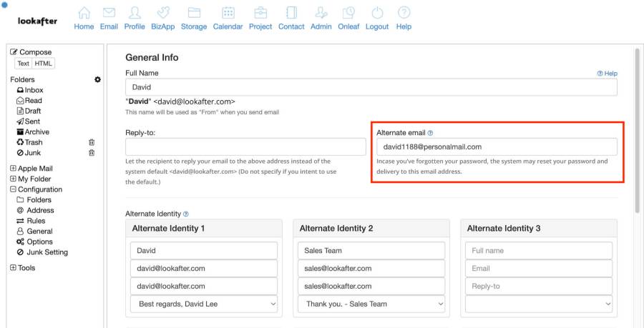Image resolution: width=644 pixels, height=328 pixels.
Task: Collapse the Configuration section
Action: coord(13,189)
